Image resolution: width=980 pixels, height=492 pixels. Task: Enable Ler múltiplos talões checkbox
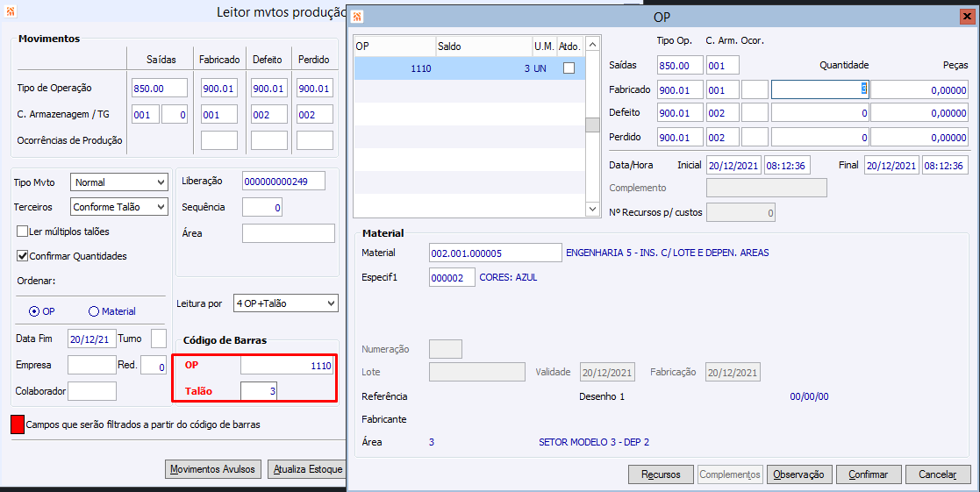pos(23,232)
